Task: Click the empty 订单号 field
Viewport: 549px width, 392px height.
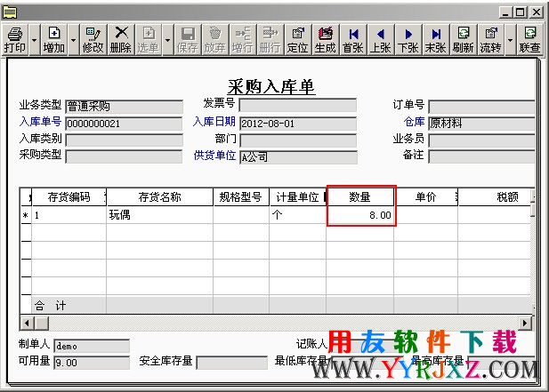Action: [x=482, y=107]
